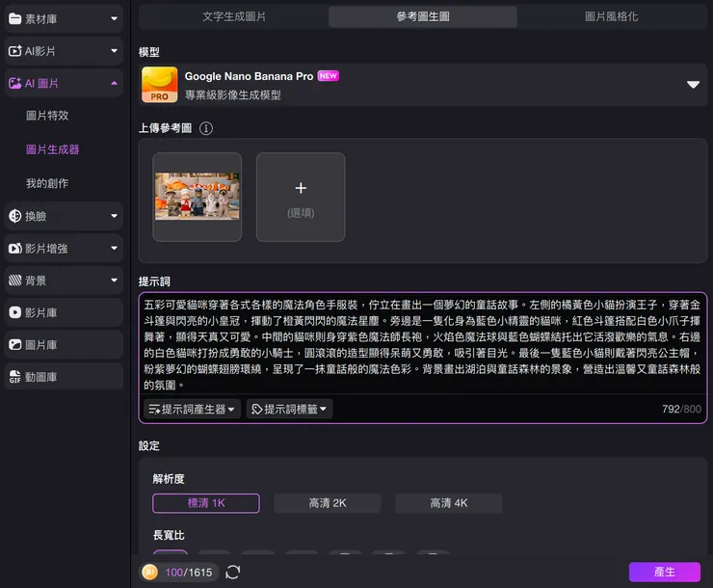Click the 產生 generate button
The image size is (713, 588).
(665, 572)
